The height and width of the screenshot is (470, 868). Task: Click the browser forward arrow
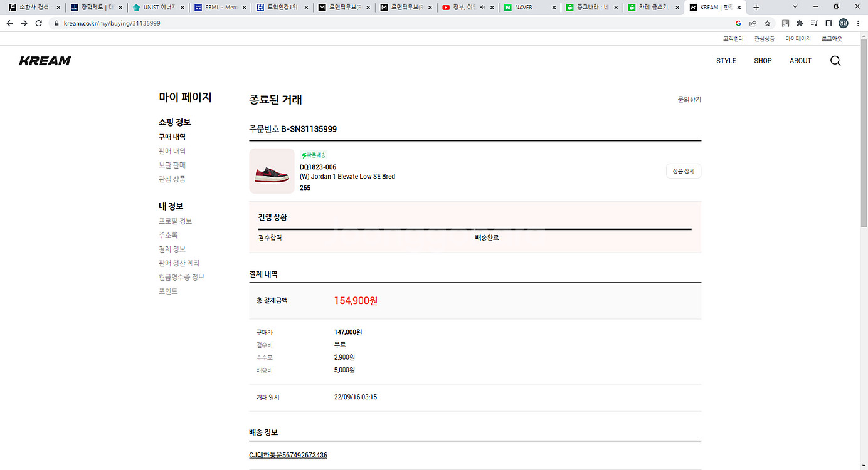coord(24,23)
